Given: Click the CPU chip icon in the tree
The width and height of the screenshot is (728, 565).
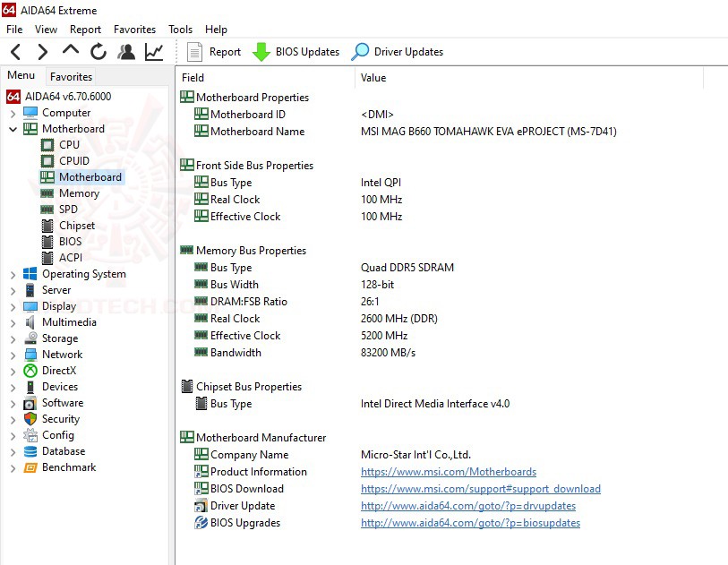Looking at the screenshot, I should (47, 145).
